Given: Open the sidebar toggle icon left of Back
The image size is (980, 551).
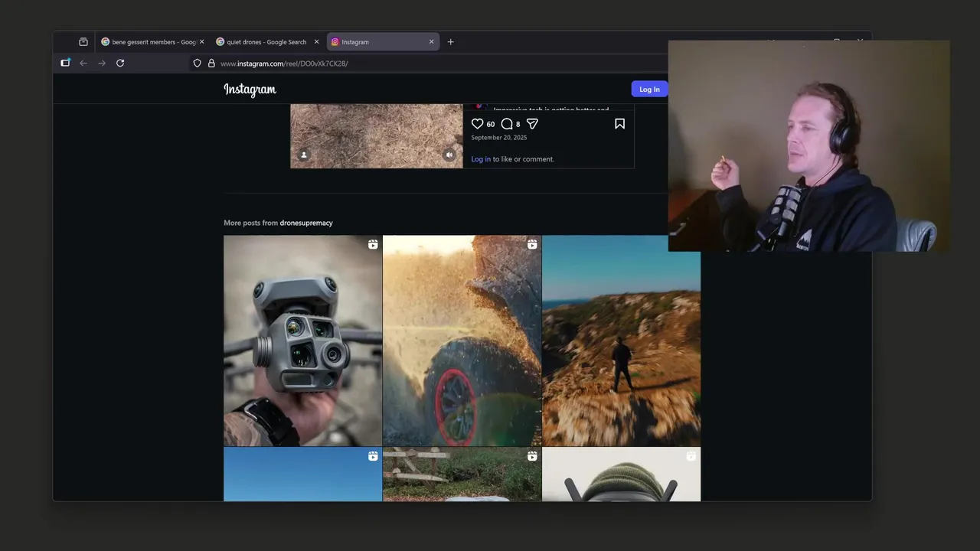Looking at the screenshot, I should [65, 63].
